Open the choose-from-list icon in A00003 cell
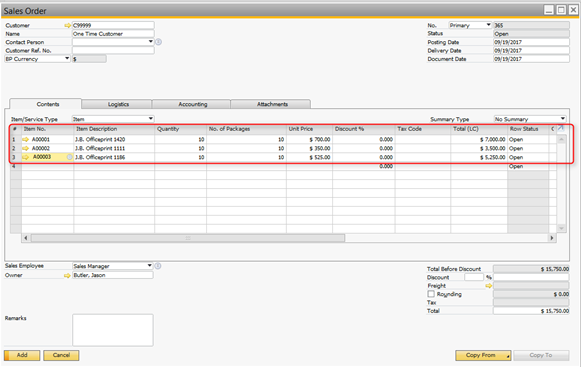The height and width of the screenshot is (367, 581). coord(69,157)
